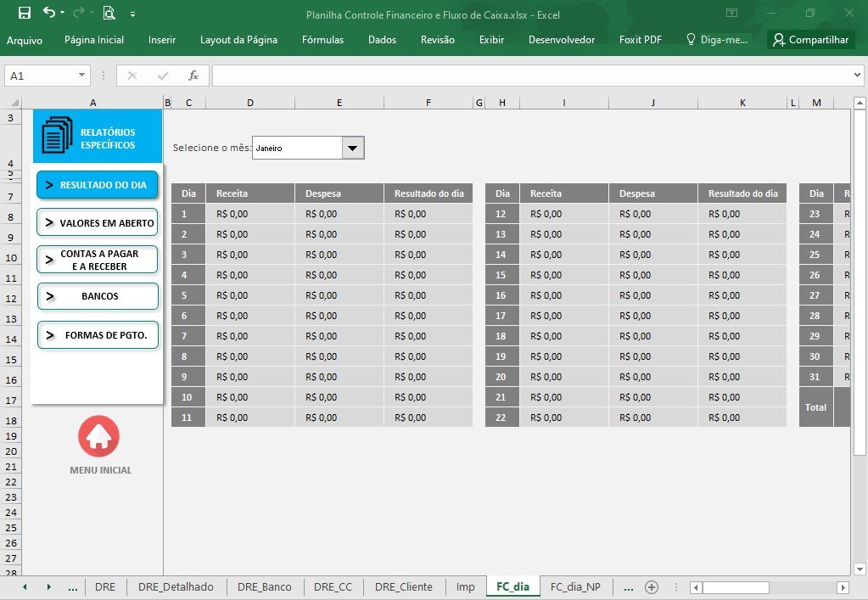Click the Insert Function fx icon
868x600 pixels.
click(193, 76)
